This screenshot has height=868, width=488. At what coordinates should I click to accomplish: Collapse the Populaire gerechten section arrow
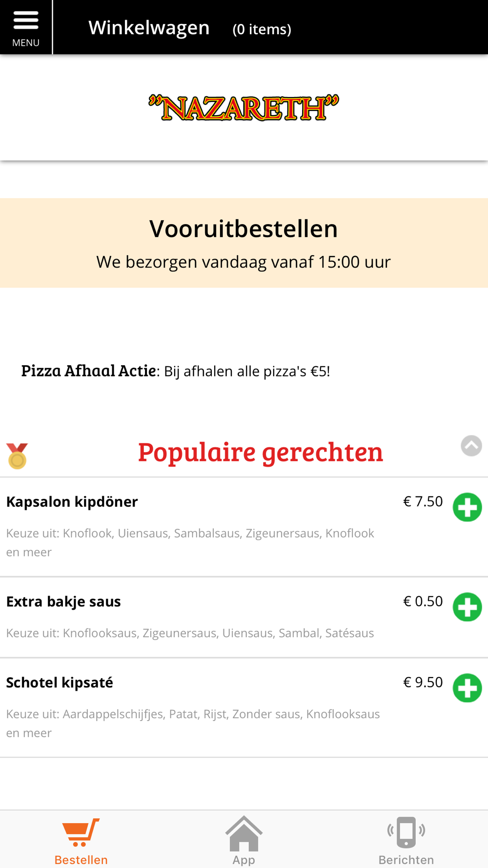click(x=471, y=446)
